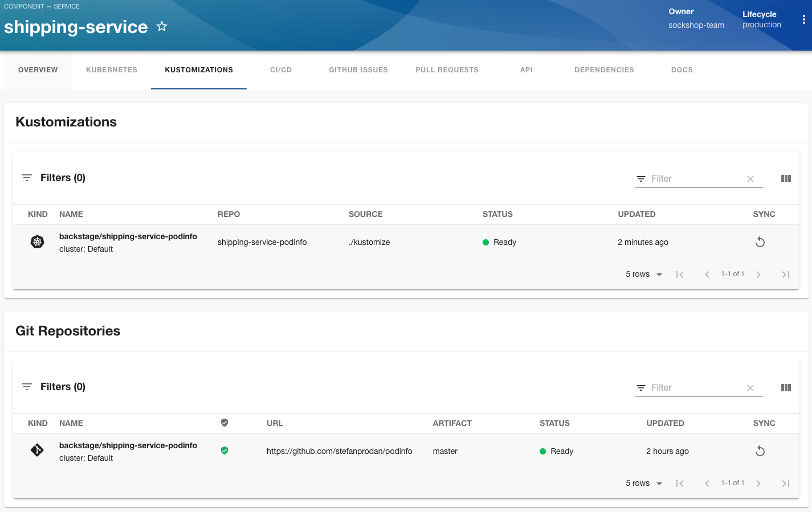
Task: Click Filters (0) in Kustomizations section
Action: click(63, 178)
